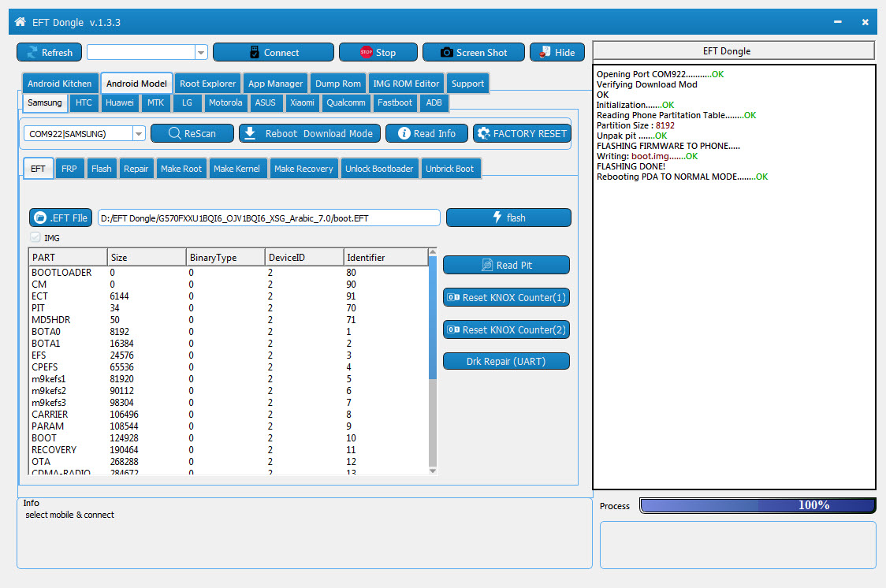This screenshot has width=886, height=588.
Task: Select the Fastboot tab
Action: 395,102
